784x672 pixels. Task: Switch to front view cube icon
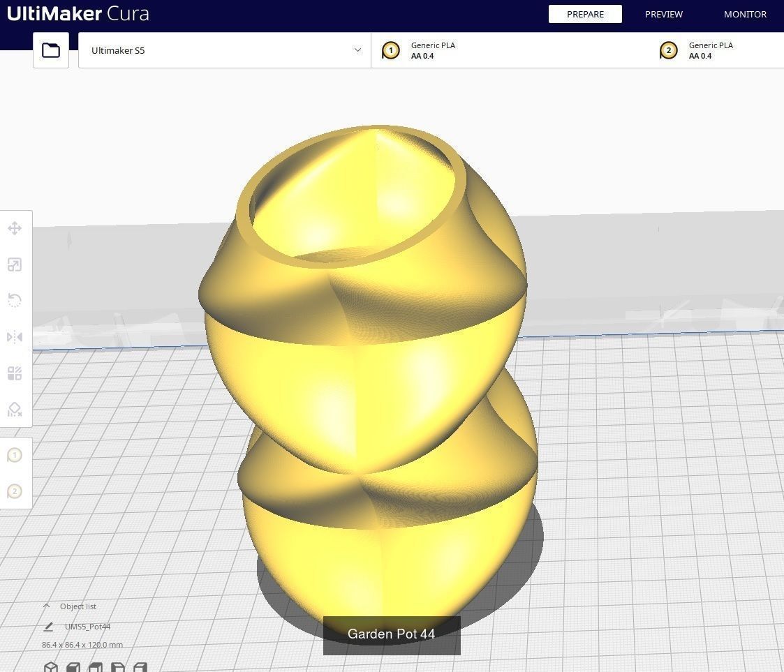[73, 668]
